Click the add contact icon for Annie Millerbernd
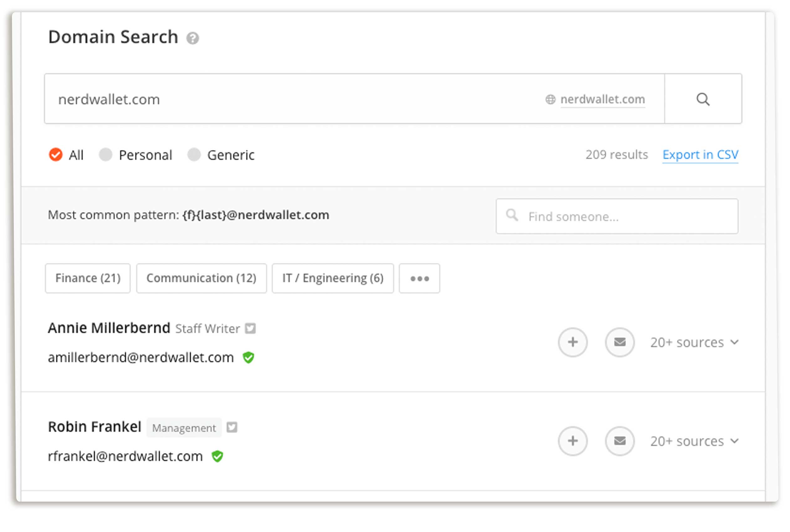 [572, 342]
